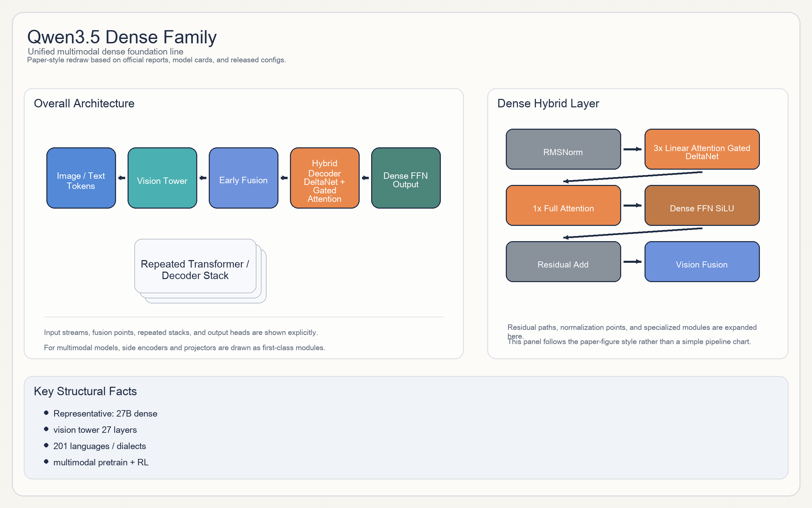Click the Dense FFN Output block

click(406, 178)
